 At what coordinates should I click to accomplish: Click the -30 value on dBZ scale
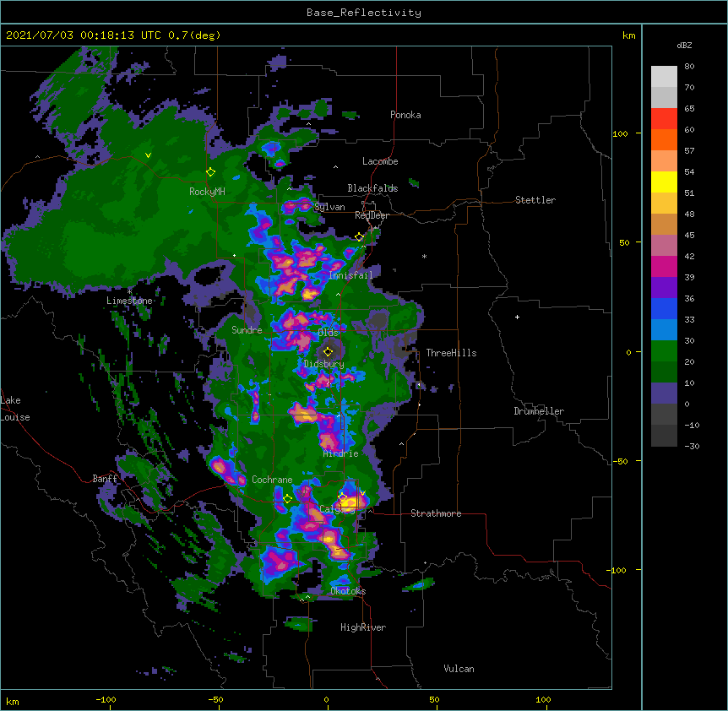(x=692, y=446)
